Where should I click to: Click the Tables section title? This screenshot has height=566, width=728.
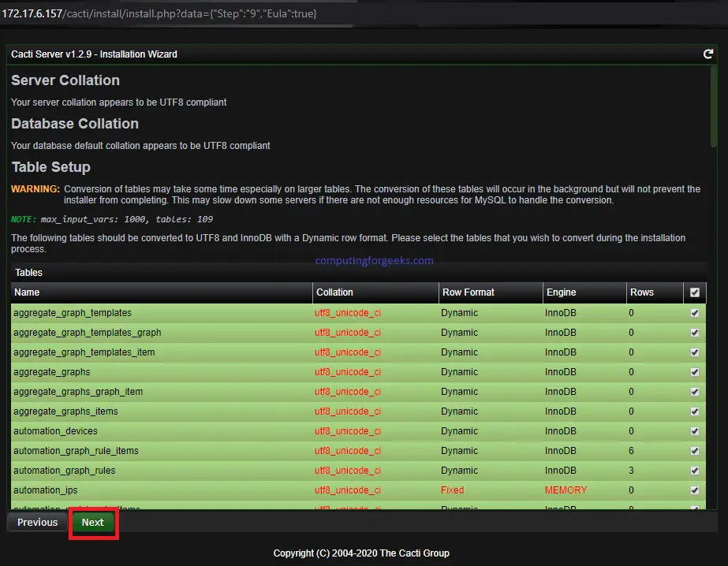28,272
